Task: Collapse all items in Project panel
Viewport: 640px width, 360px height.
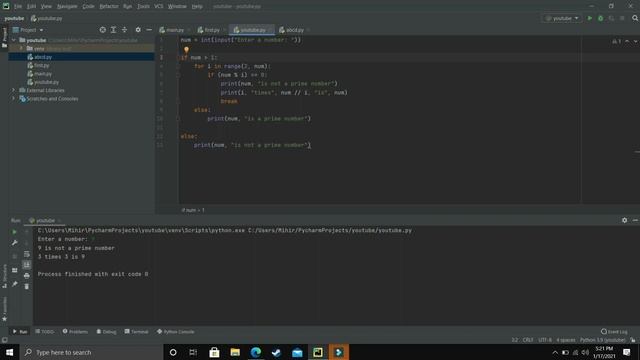Action: coord(124,30)
